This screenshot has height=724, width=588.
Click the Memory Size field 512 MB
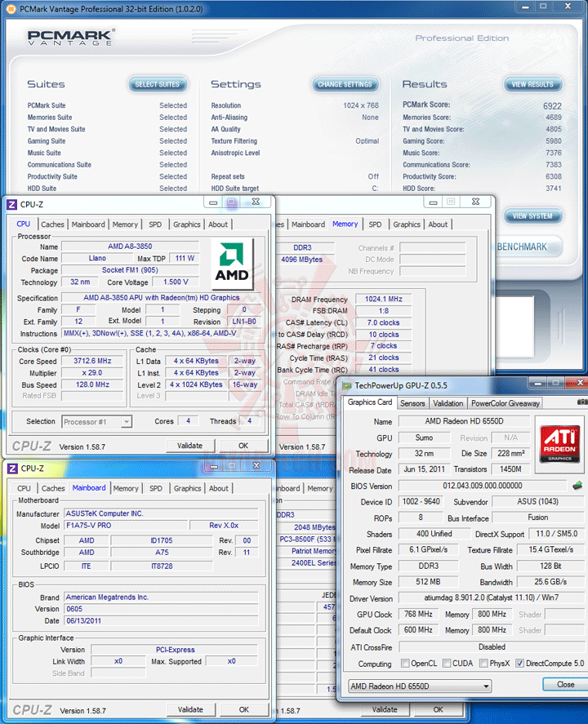click(428, 582)
